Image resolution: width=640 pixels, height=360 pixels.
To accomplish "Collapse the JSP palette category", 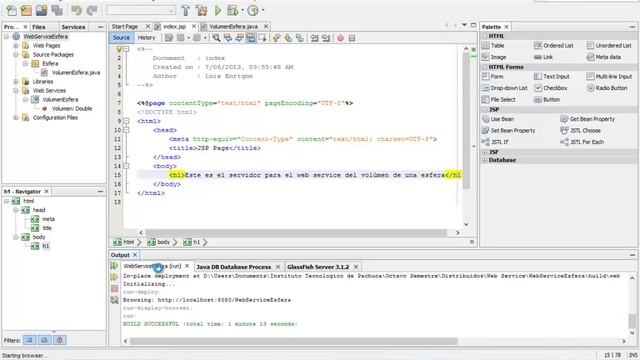I will pyautogui.click(x=485, y=109).
